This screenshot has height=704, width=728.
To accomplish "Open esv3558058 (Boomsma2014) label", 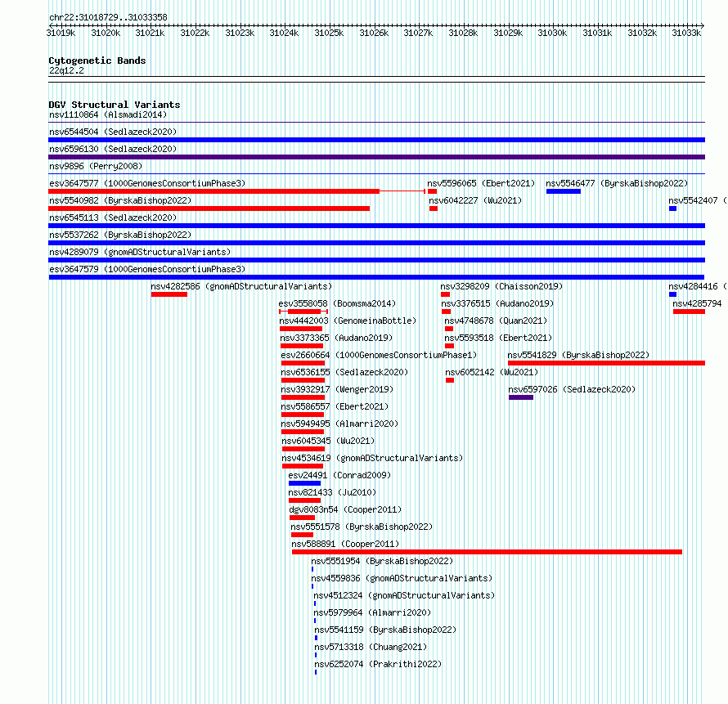I will click(337, 303).
